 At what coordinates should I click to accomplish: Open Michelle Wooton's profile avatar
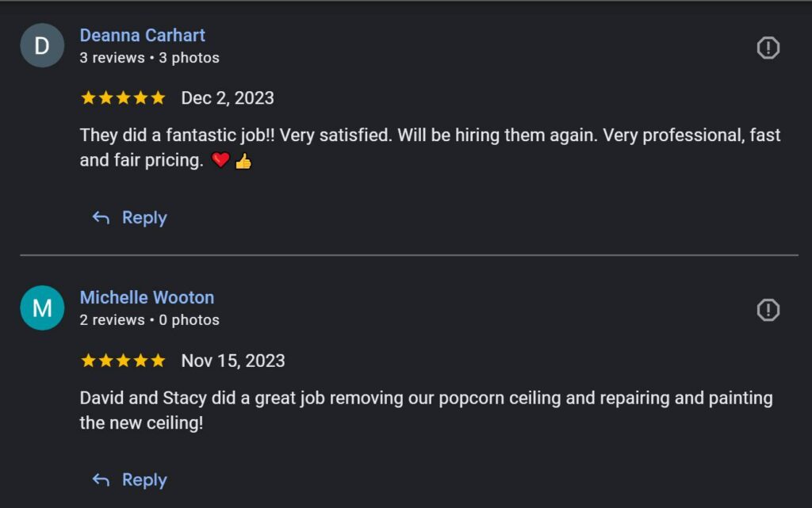42,307
